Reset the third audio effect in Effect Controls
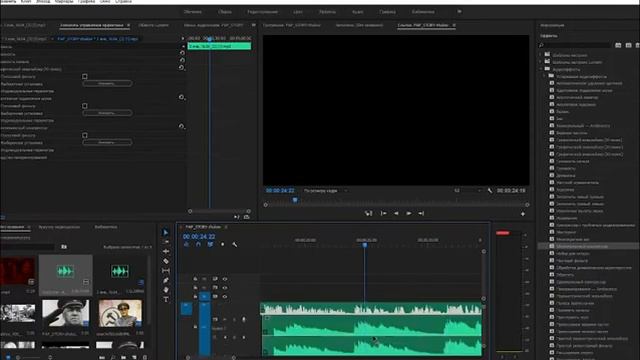The height and width of the screenshot is (360, 640). (182, 127)
